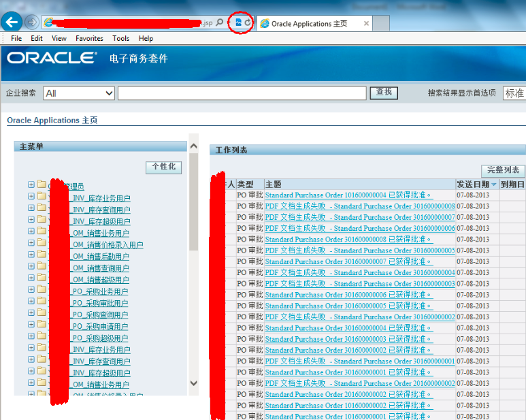Click folder icon beside PO_采购审批用户

(42, 301)
